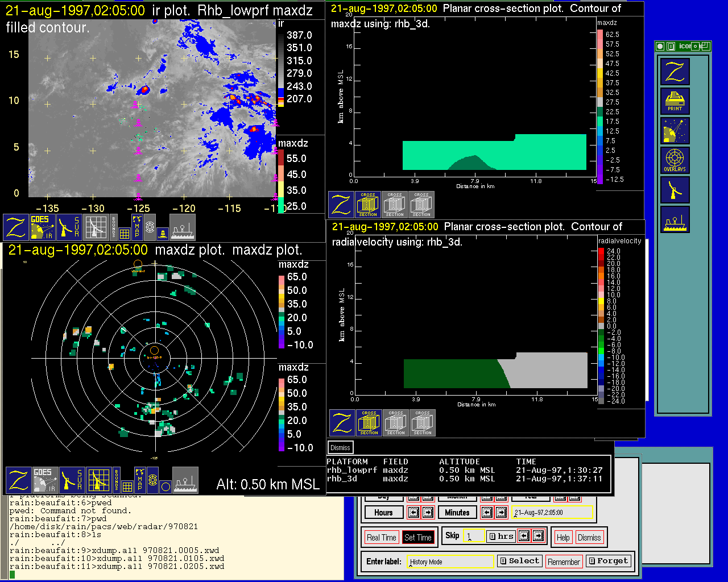
Task: Advance Minutes with the right arrow
Action: coord(501,513)
